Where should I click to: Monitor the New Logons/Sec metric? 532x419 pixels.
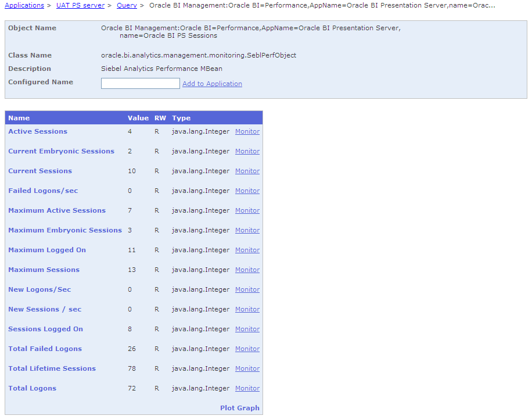[x=247, y=289]
